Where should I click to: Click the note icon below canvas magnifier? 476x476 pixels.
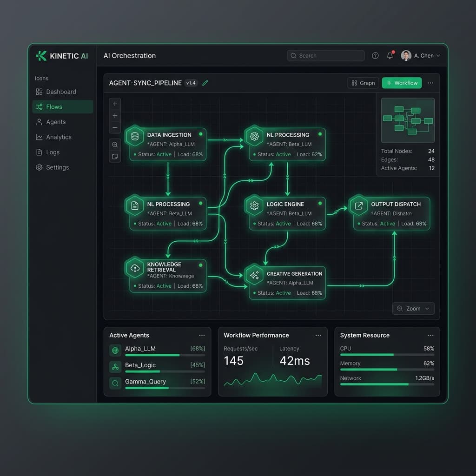point(115,157)
